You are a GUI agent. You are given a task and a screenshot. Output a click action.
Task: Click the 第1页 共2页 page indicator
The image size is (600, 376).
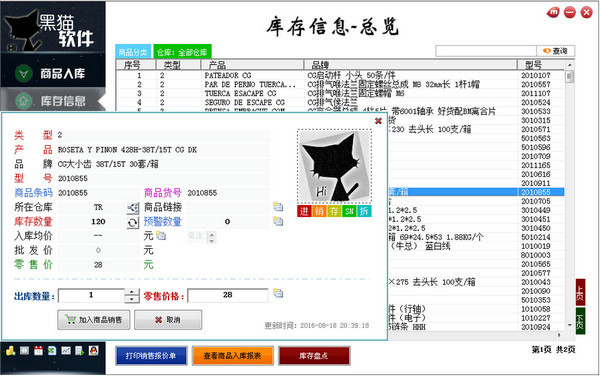tap(553, 349)
